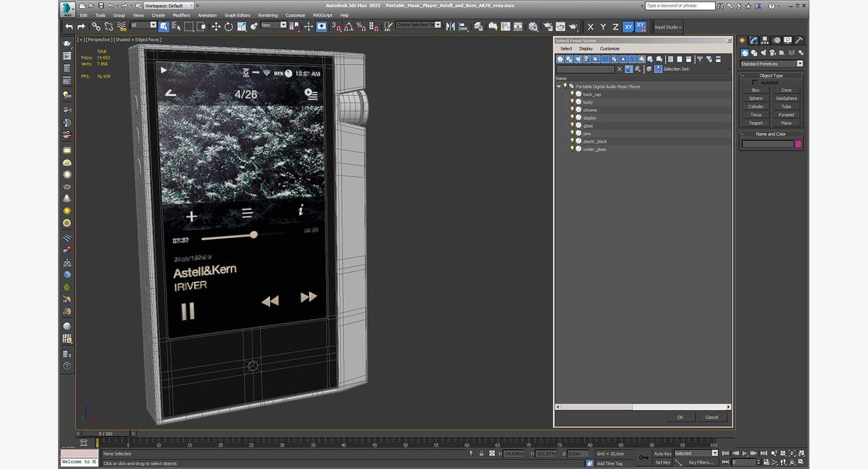This screenshot has height=469, width=868.
Task: Click the key icon for Set Keys
Action: coord(643,457)
